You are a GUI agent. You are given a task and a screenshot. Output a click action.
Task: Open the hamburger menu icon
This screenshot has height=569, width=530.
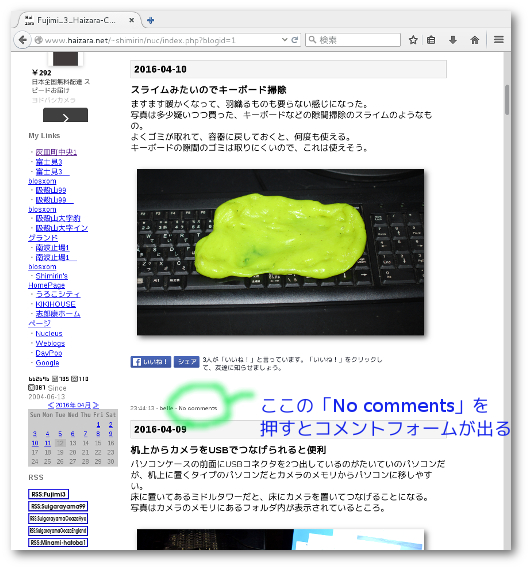(x=499, y=40)
